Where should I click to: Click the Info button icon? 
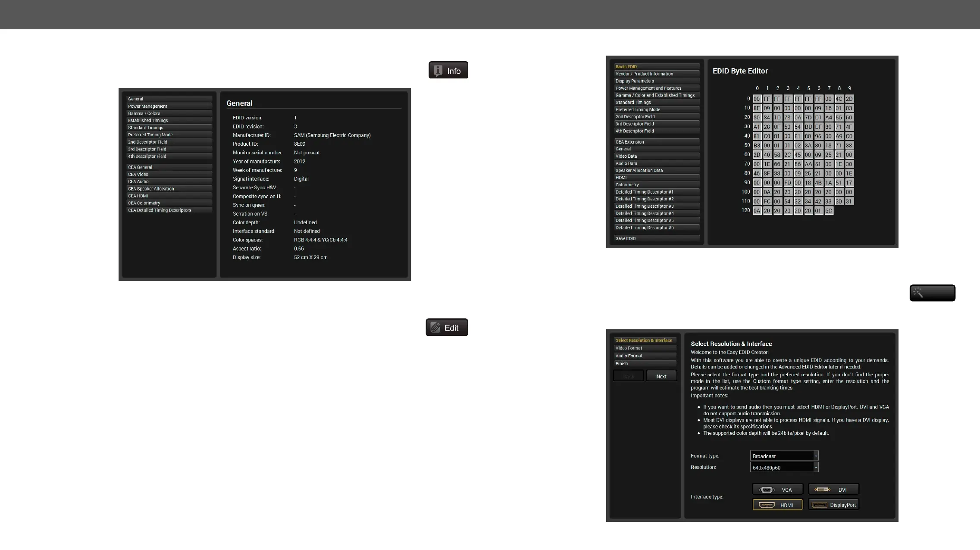[x=448, y=70]
